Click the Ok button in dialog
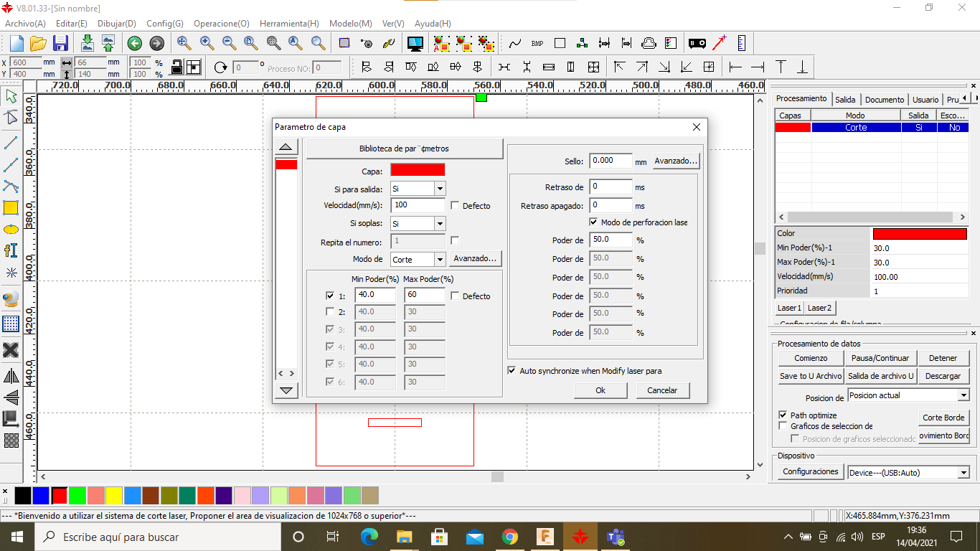The image size is (980, 551). pyautogui.click(x=600, y=390)
